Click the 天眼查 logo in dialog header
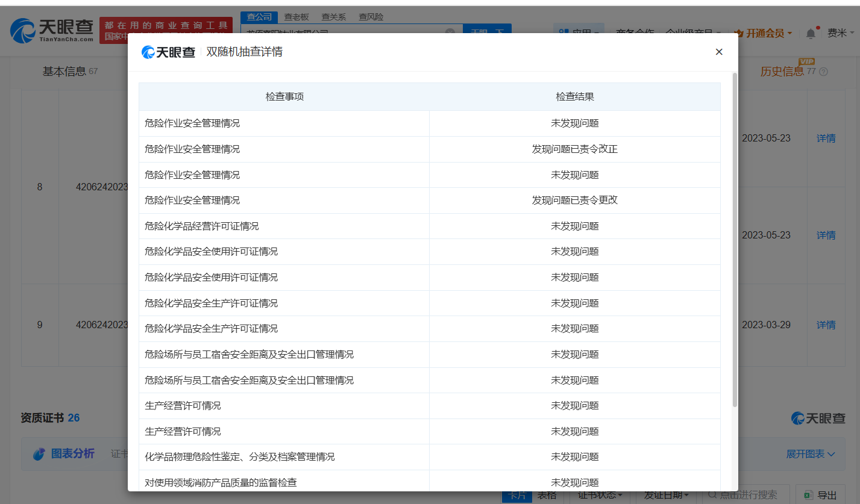The width and height of the screenshot is (860, 504). pyautogui.click(x=168, y=52)
